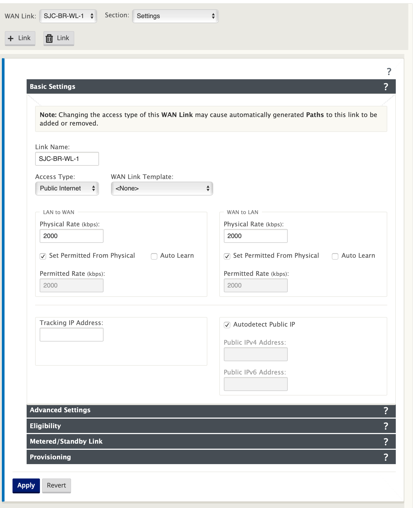This screenshot has width=420, height=508.
Task: Open Provisioning help question mark
Action: coord(386,457)
